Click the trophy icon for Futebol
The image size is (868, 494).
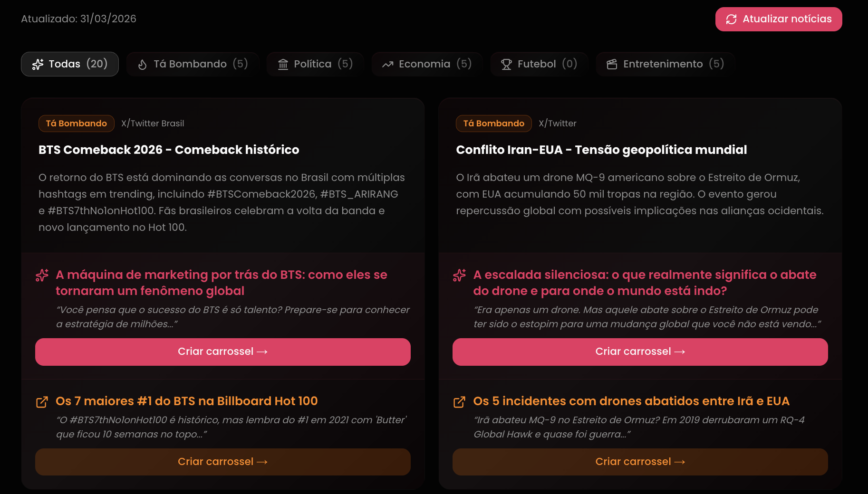click(506, 64)
